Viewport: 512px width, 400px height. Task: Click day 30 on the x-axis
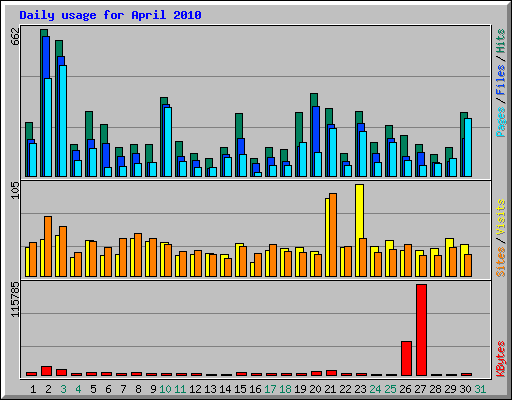point(465,389)
